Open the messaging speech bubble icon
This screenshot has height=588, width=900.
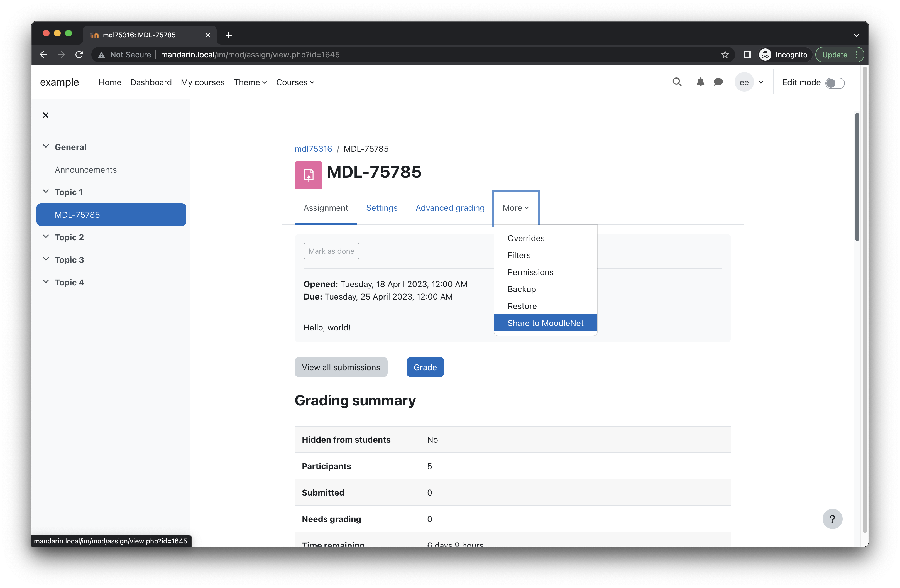pyautogui.click(x=718, y=82)
